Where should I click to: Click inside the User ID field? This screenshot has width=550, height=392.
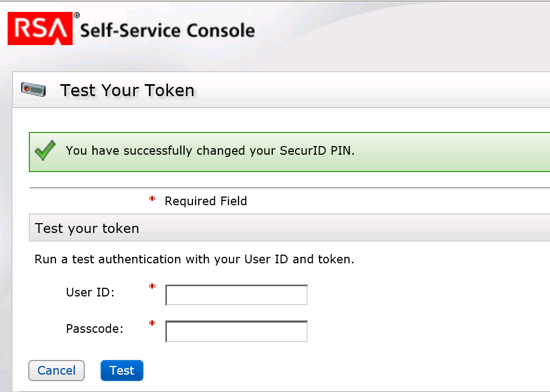(236, 294)
